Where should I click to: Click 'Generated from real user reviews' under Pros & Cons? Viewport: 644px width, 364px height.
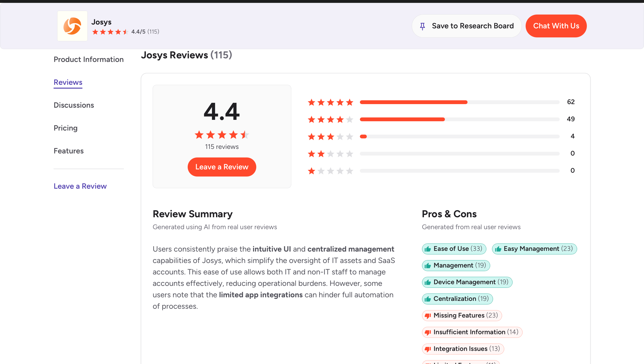tap(471, 227)
